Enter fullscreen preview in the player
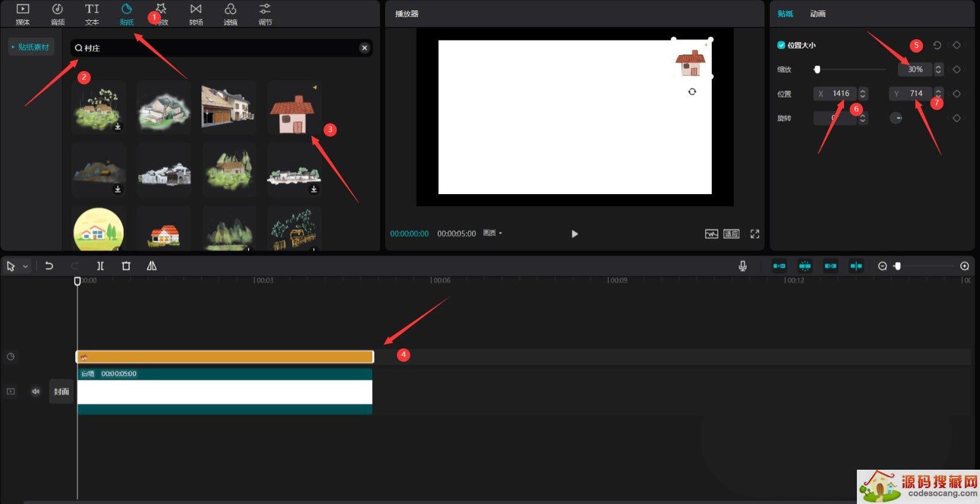 click(755, 234)
